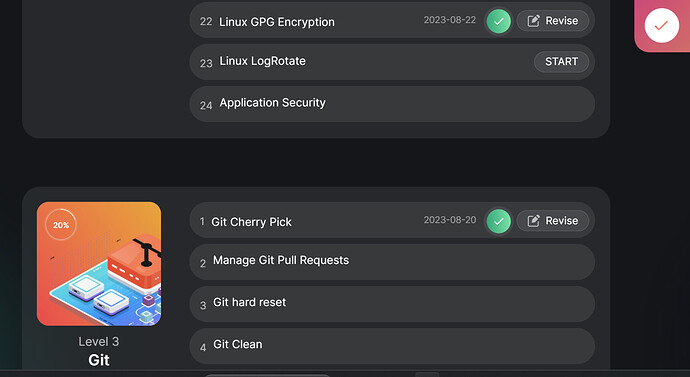
Task: Click the white circle checkmark on pink tab
Action: [x=661, y=26]
